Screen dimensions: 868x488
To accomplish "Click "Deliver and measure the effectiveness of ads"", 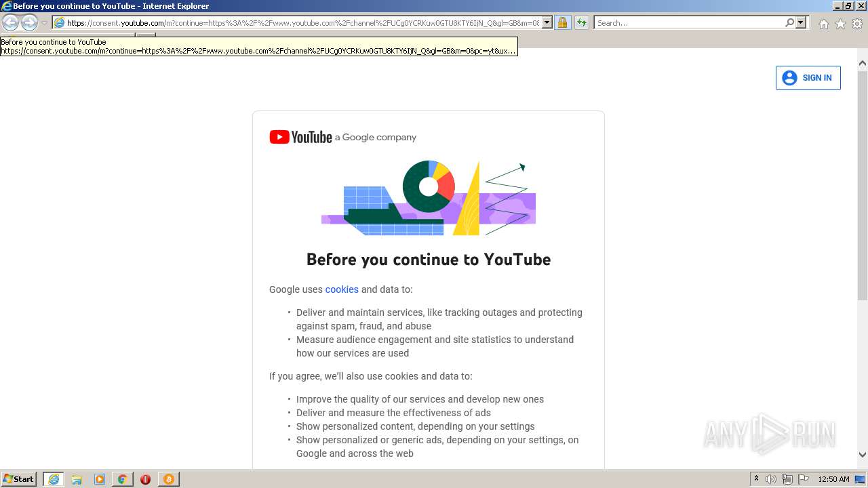I will (393, 413).
